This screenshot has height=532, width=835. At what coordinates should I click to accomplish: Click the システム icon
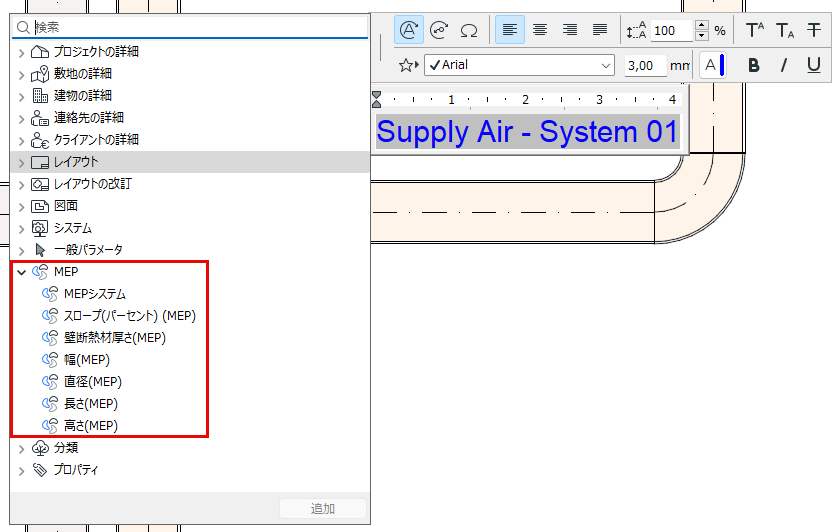(x=40, y=228)
